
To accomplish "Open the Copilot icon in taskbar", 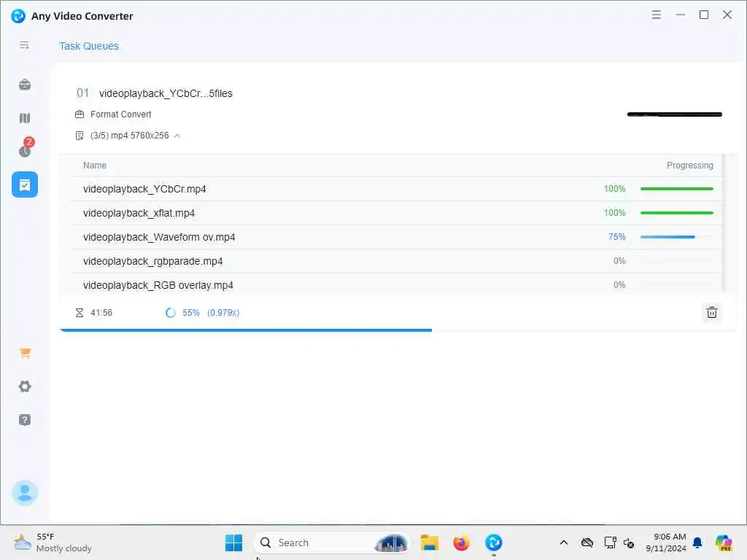I will click(724, 542).
